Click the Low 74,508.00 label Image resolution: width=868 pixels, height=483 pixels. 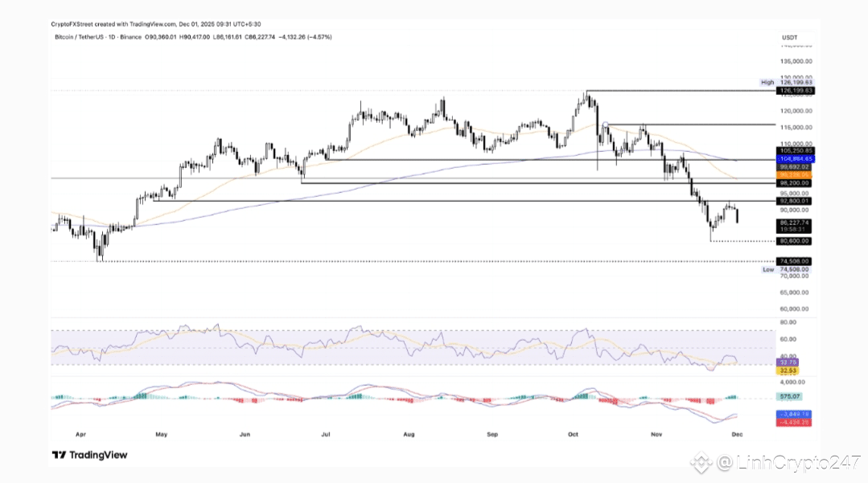[785, 269]
